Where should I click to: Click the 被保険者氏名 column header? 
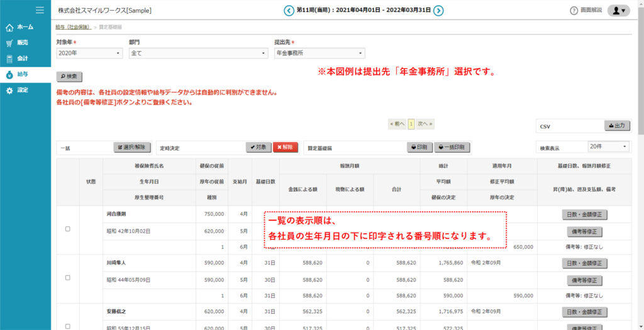click(149, 166)
